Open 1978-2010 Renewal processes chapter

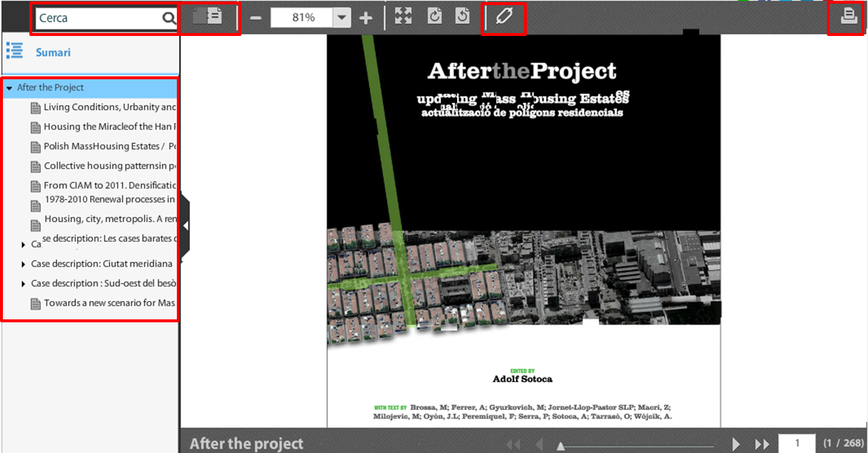[x=109, y=200]
